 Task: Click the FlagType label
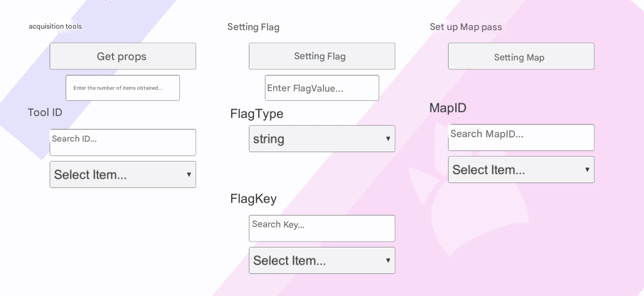pyautogui.click(x=257, y=114)
